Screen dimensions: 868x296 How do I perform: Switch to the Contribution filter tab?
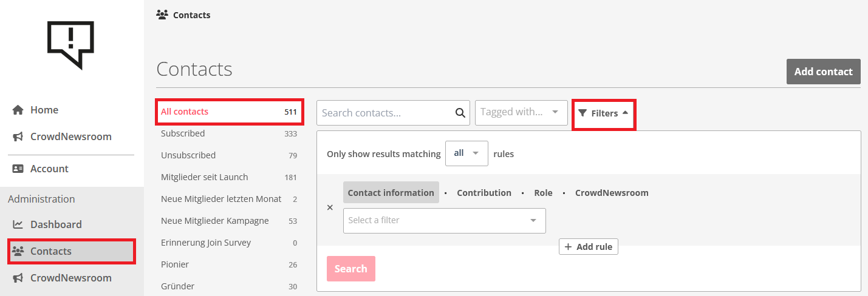click(x=484, y=193)
